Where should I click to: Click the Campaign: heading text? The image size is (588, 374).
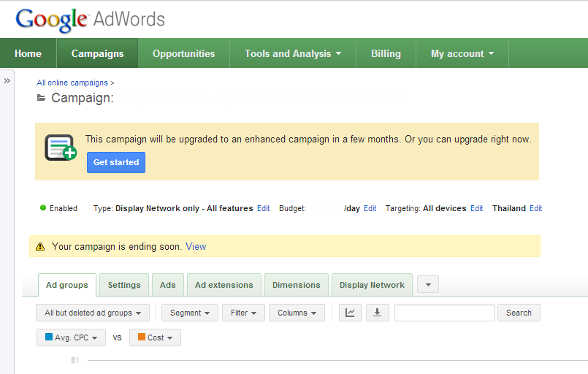point(83,98)
